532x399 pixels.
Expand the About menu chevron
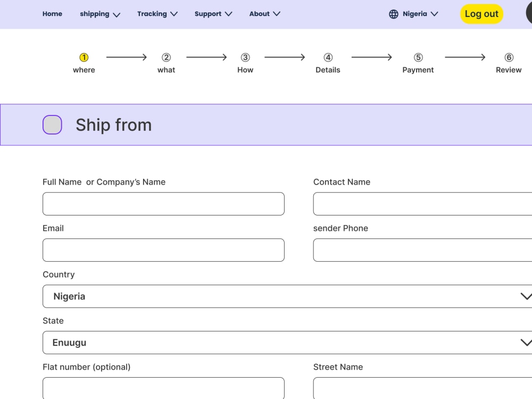pyautogui.click(x=276, y=14)
